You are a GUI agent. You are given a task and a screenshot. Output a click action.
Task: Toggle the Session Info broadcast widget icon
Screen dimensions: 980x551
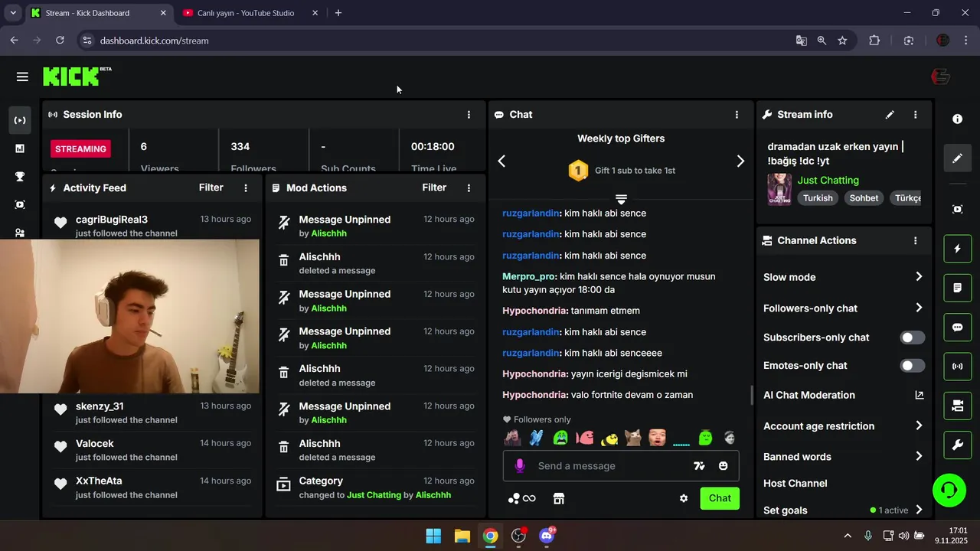point(957,367)
